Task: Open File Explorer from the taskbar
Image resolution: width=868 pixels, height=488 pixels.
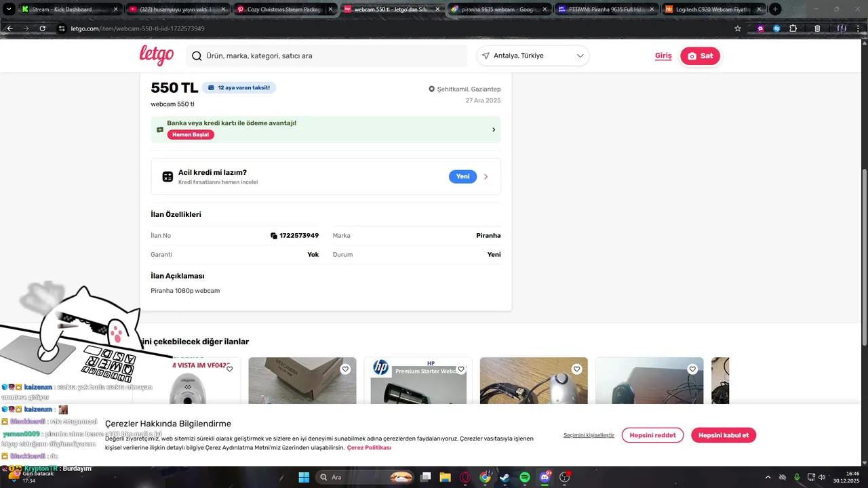Action: 445,477
